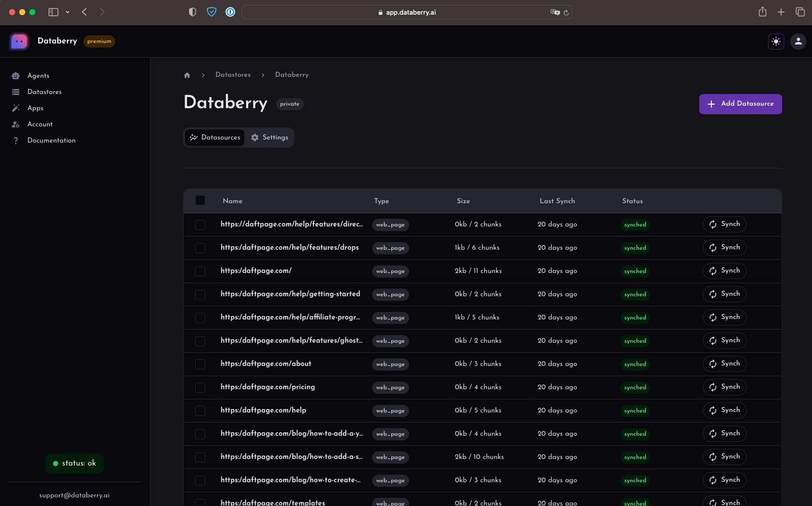Expand the Safari sidebar dropdown chevron
This screenshot has width=812, height=506.
tap(68, 12)
